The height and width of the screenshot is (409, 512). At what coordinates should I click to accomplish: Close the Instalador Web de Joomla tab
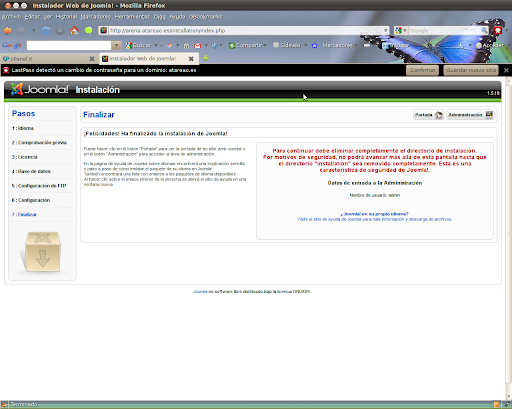(191, 59)
